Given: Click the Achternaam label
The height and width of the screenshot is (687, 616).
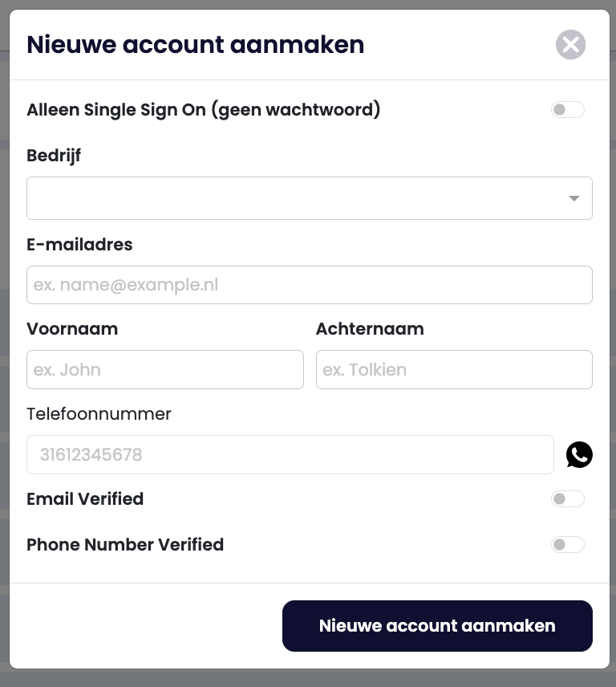Looking at the screenshot, I should tap(370, 329).
